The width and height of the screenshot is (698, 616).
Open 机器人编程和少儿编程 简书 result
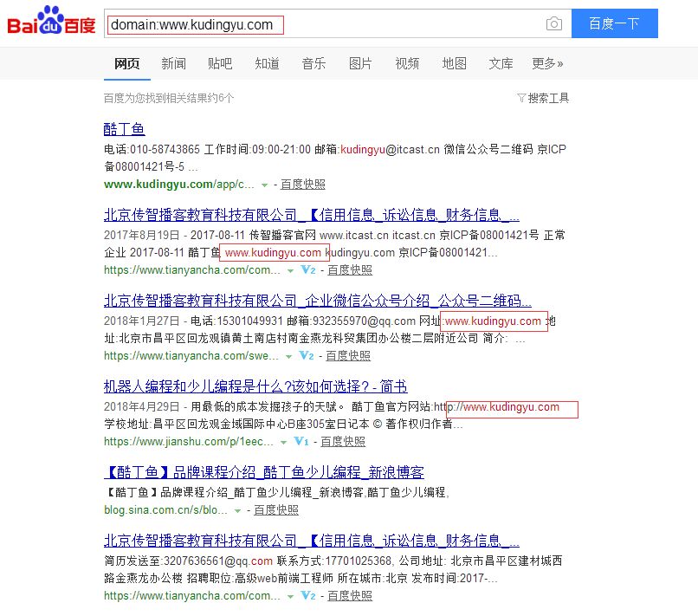click(255, 386)
